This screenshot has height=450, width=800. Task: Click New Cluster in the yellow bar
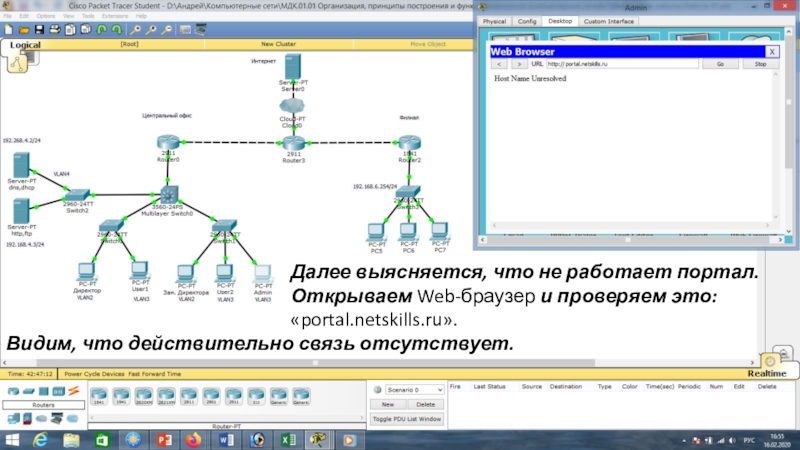pyautogui.click(x=278, y=44)
